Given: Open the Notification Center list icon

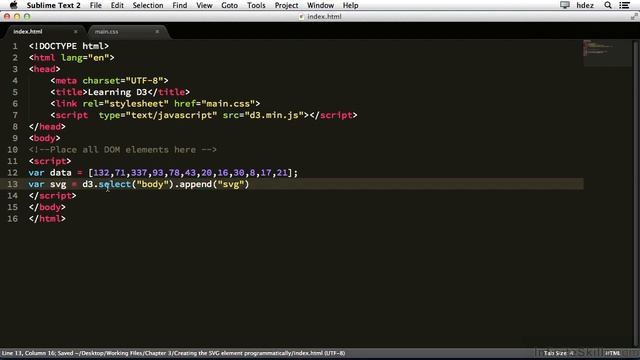Looking at the screenshot, I should [624, 5].
